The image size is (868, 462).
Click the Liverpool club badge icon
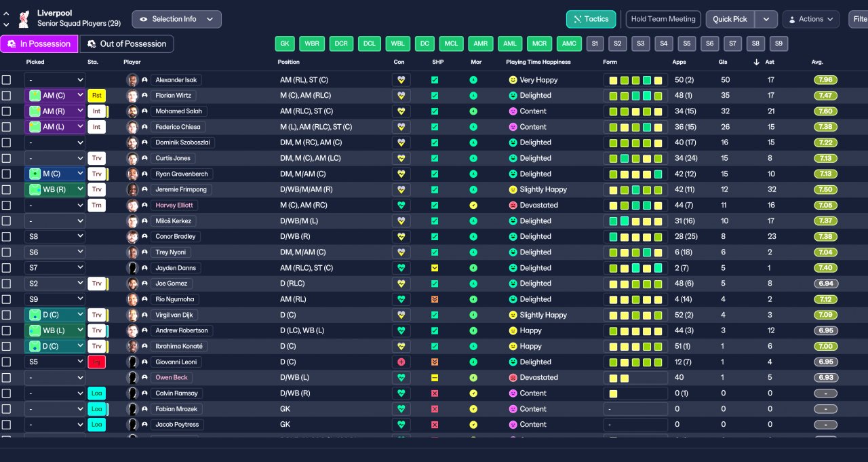pyautogui.click(x=24, y=18)
